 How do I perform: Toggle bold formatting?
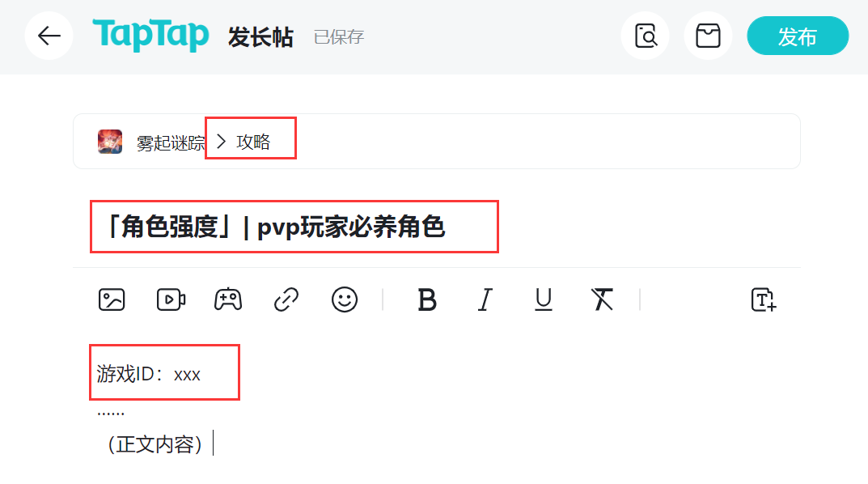click(x=427, y=299)
